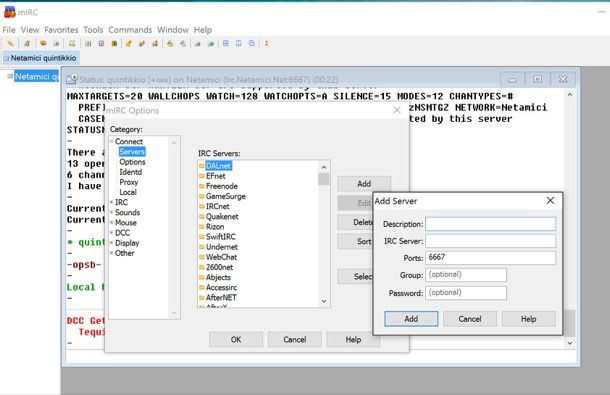Open the Window menu
Viewport: 610px width, 395px height.
click(173, 30)
